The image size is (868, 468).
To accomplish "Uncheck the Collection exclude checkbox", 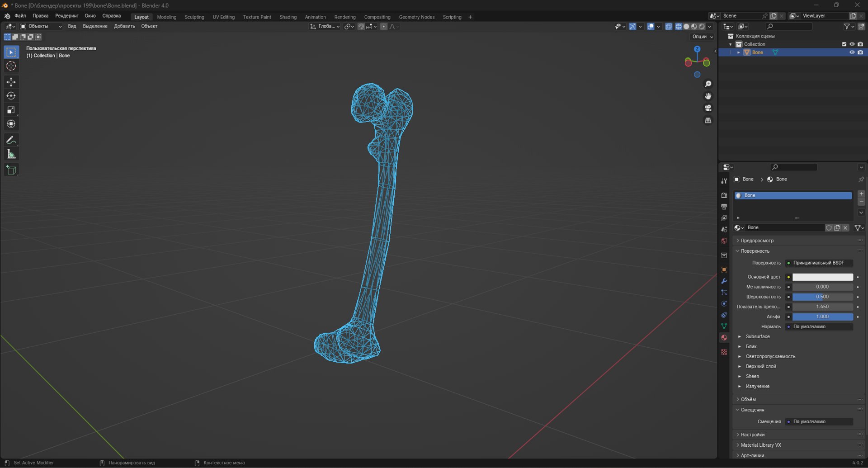I will [x=844, y=44].
